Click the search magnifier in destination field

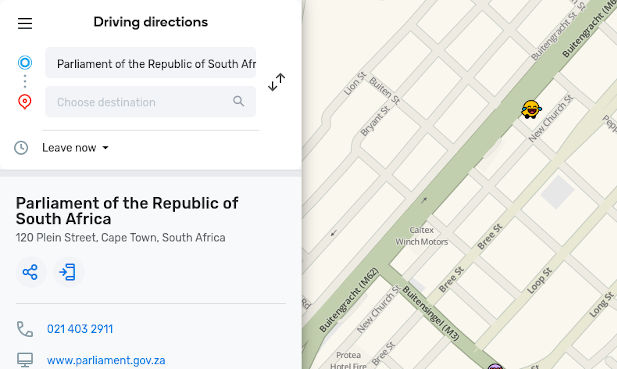(x=238, y=101)
